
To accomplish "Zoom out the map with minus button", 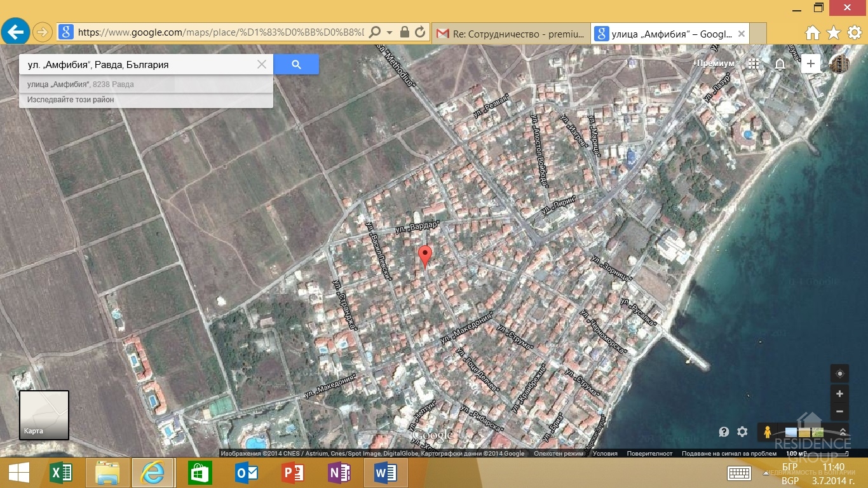I will click(840, 411).
